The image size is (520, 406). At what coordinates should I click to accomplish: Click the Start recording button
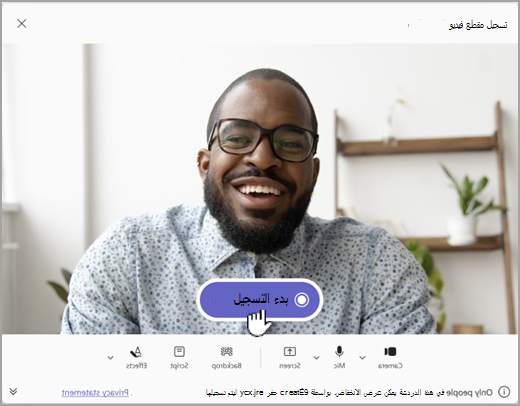click(x=260, y=299)
